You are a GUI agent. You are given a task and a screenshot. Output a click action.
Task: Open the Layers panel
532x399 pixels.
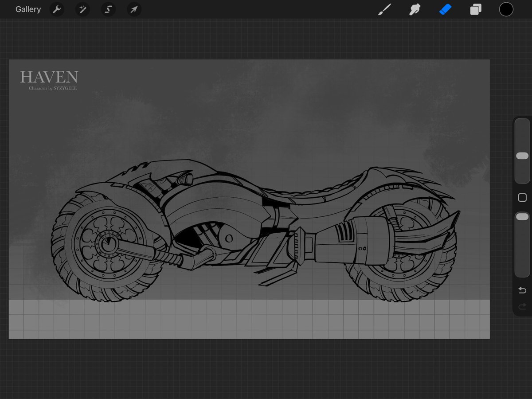476,9
